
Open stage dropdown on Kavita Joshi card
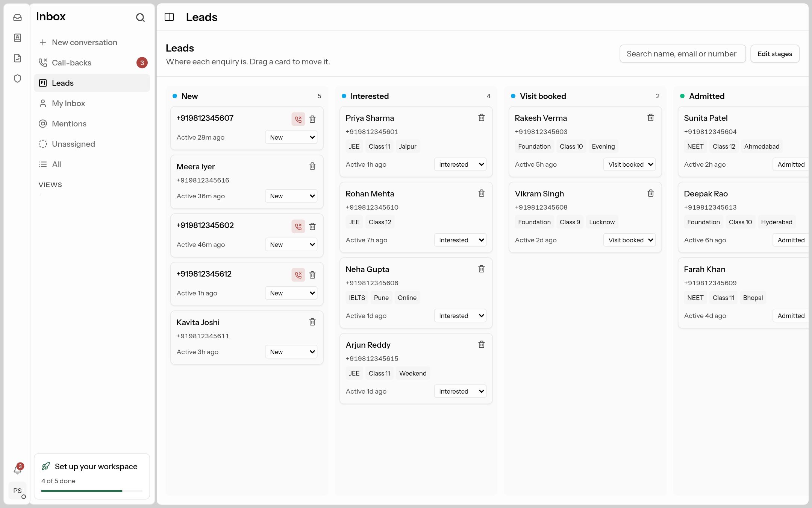(291, 352)
